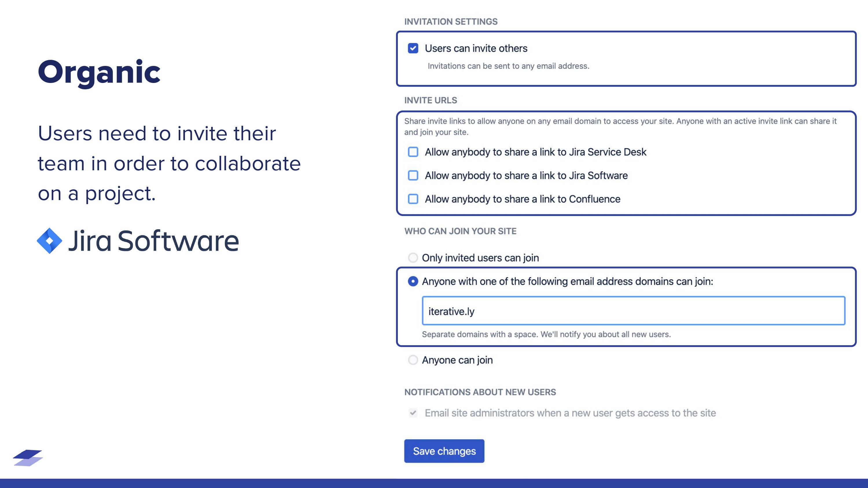The height and width of the screenshot is (488, 868).
Task: Click the INVITE URLS section heading
Action: tap(430, 100)
